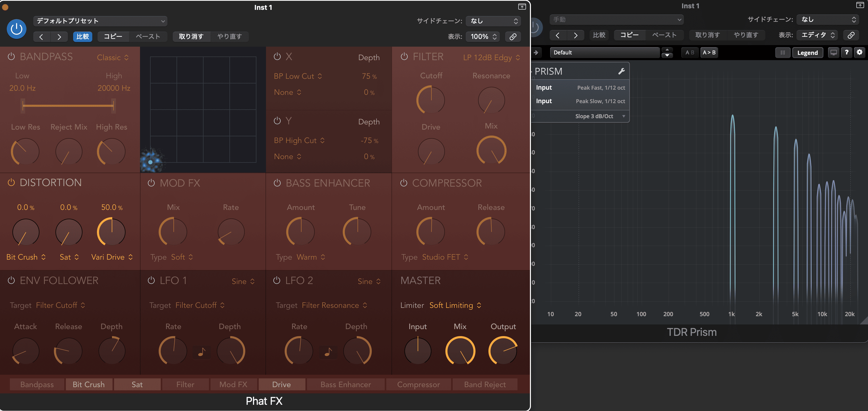This screenshot has height=411, width=868.
Task: Click the bandpass frequency range slider
Action: point(68,106)
